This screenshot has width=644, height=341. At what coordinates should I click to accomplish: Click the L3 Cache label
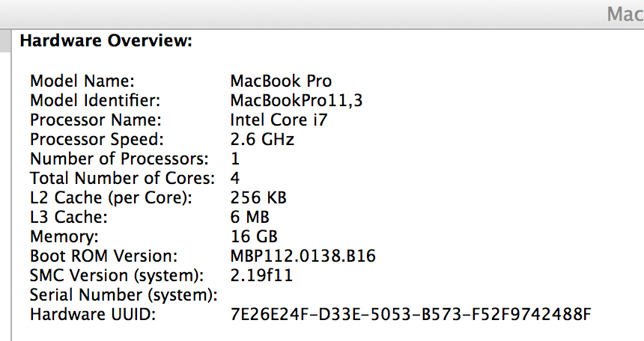click(x=69, y=218)
